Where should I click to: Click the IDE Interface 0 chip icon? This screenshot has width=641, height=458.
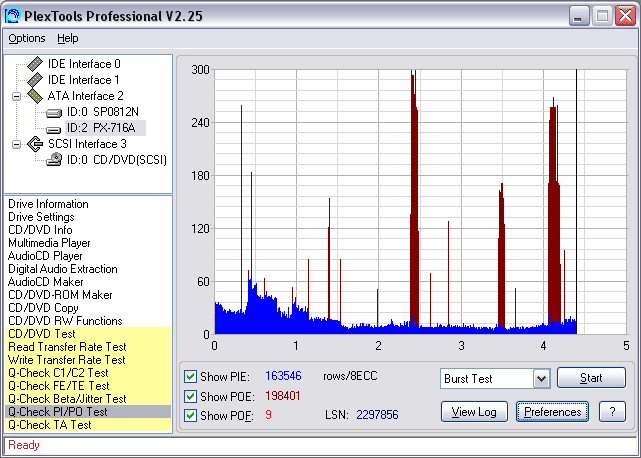point(35,64)
